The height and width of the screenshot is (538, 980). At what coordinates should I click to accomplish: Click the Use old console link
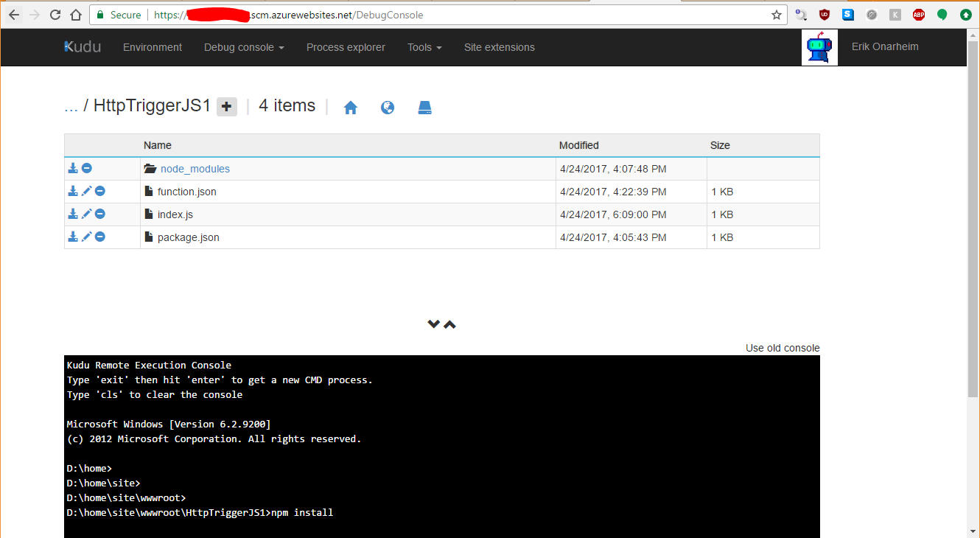pos(783,348)
